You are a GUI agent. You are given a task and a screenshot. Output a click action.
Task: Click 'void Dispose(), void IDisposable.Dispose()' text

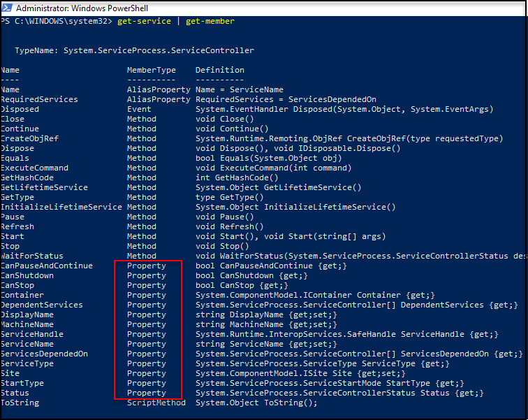click(298, 148)
